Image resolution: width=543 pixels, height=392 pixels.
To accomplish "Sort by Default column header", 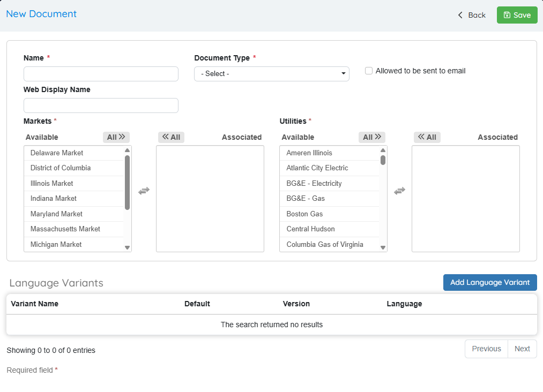I will pyautogui.click(x=197, y=304).
